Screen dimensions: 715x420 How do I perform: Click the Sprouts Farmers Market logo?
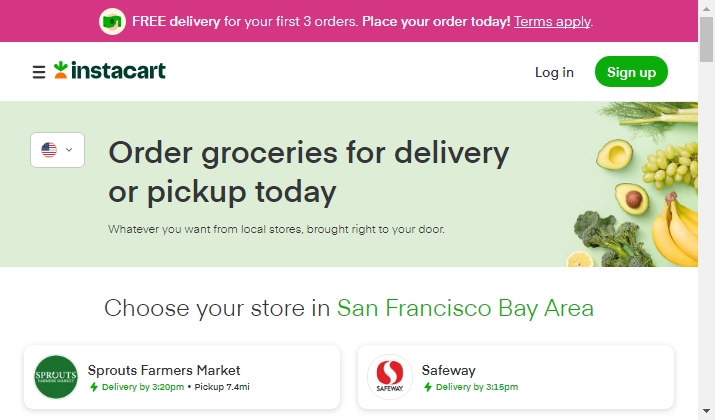tap(56, 377)
